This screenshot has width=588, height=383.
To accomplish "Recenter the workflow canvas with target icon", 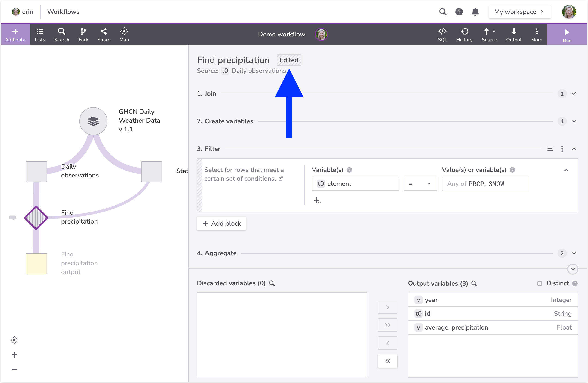I will pyautogui.click(x=14, y=340).
